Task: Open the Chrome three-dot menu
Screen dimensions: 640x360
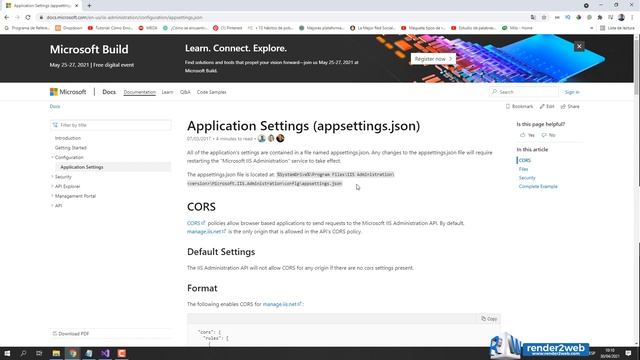Action: [632, 18]
